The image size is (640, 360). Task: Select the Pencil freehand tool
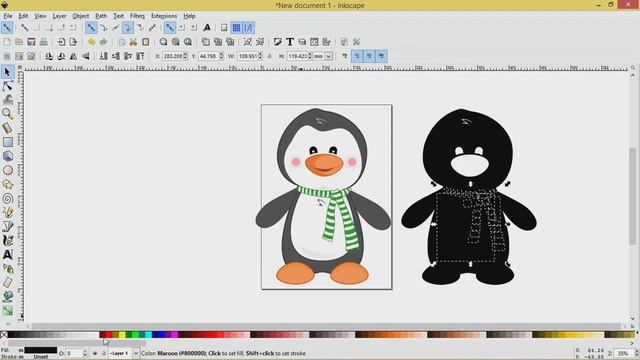click(x=7, y=213)
